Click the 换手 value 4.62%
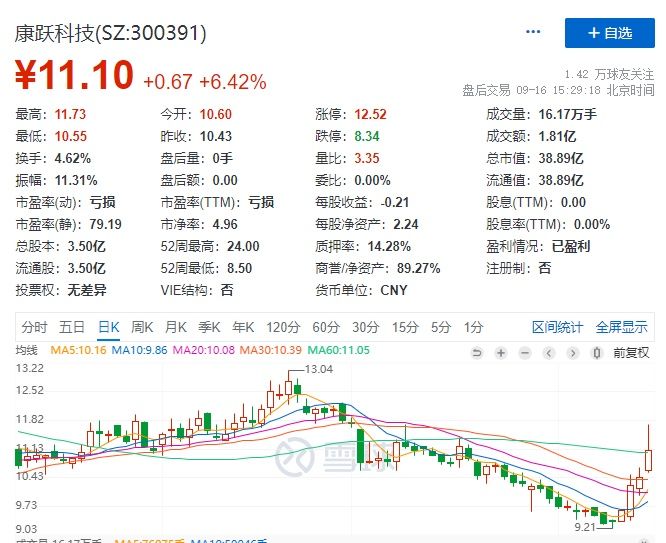666x543 pixels. point(73,158)
